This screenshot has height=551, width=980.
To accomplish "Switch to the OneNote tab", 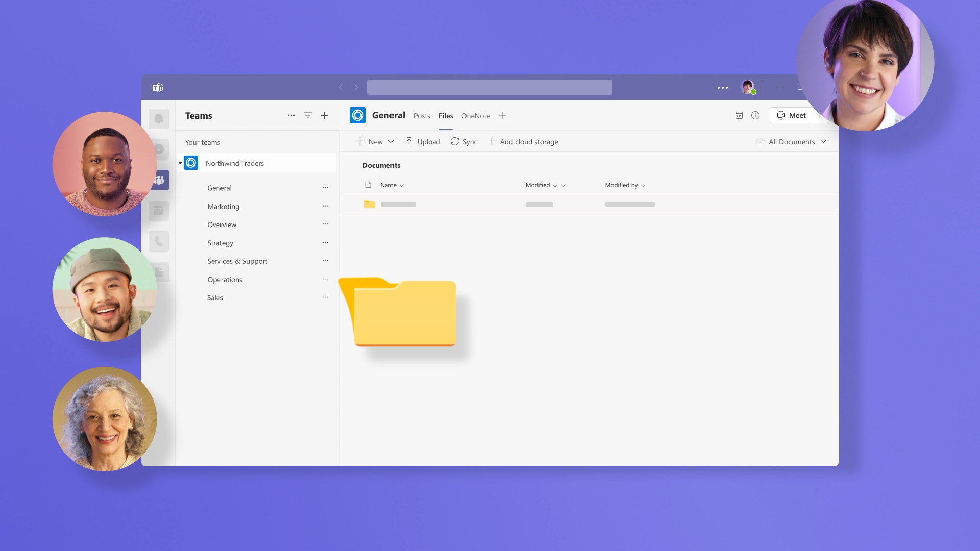I will 475,116.
